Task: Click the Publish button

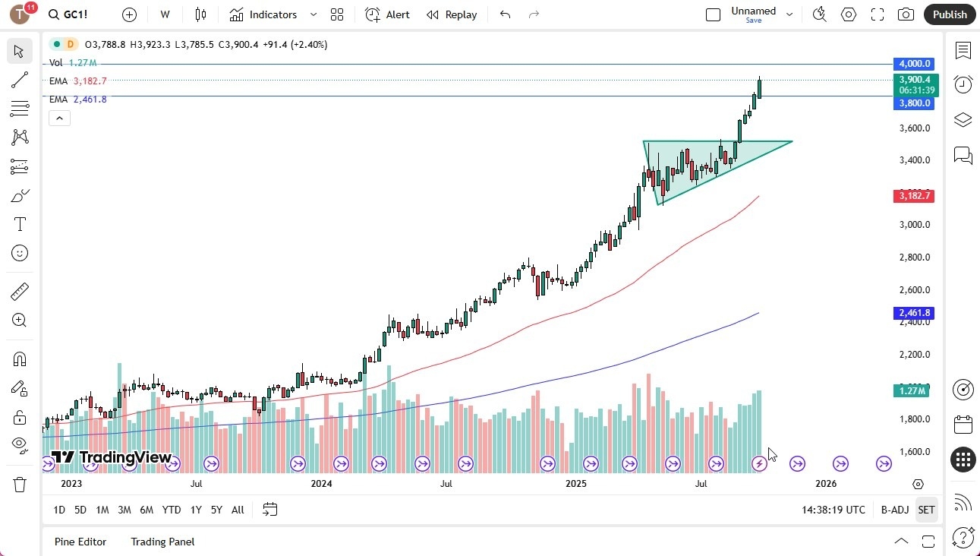Action: point(949,14)
